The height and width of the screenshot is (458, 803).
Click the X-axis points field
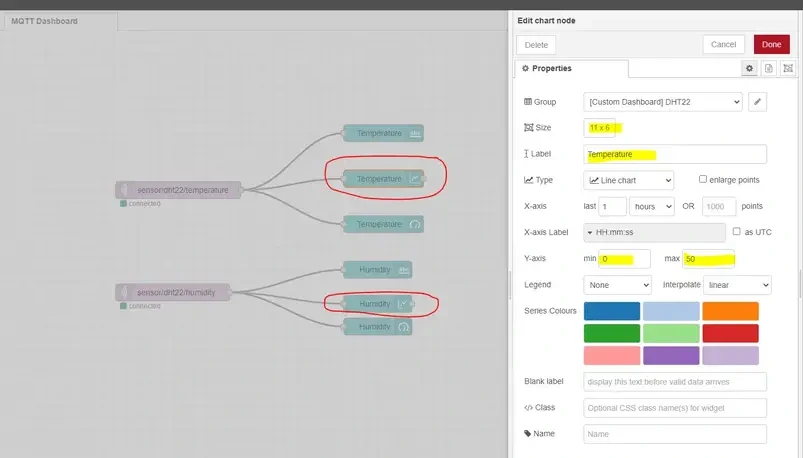(719, 206)
